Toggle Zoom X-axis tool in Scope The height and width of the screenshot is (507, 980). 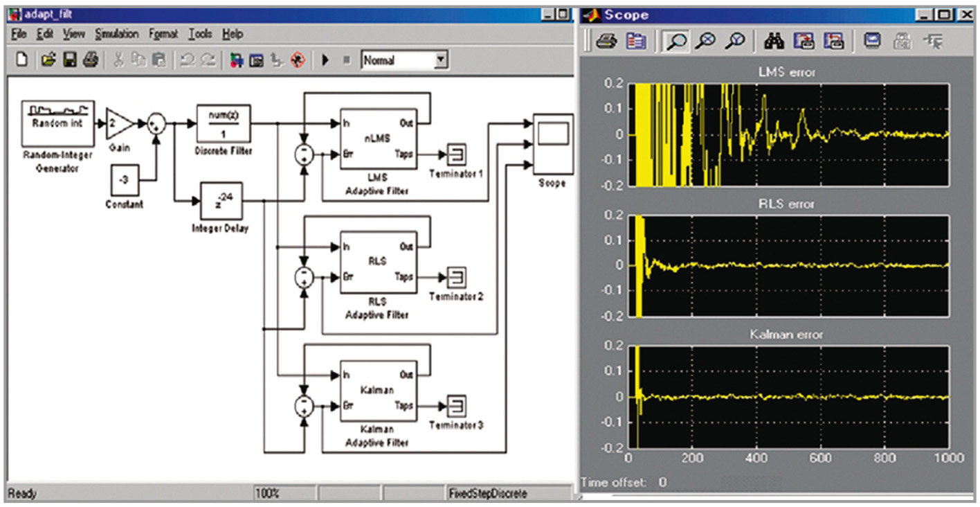705,42
